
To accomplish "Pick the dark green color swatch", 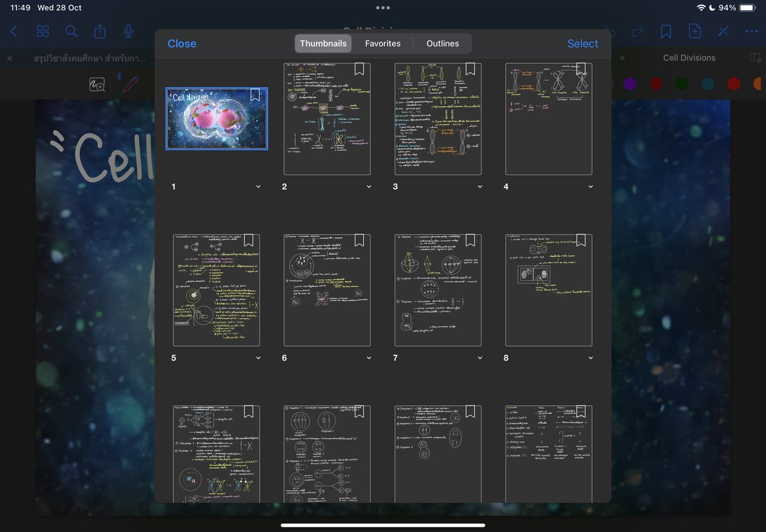I will pos(682,84).
